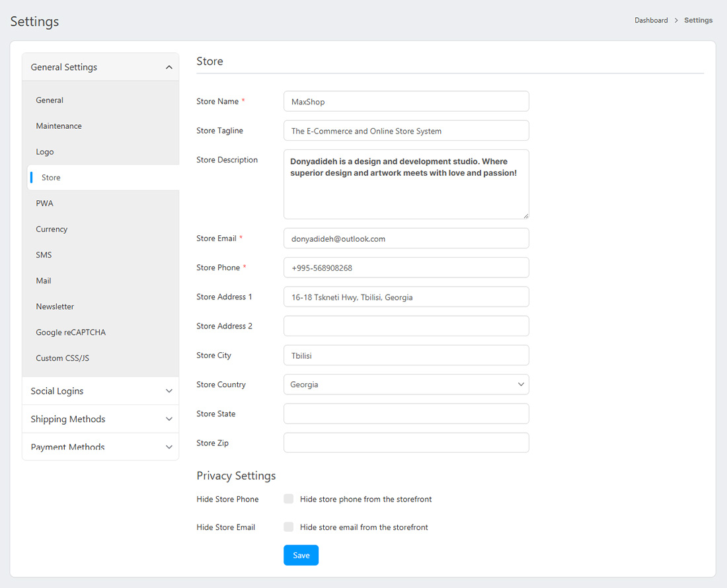Click the Store Zip input field
Viewport: 727px width, 588px height.
tap(406, 443)
